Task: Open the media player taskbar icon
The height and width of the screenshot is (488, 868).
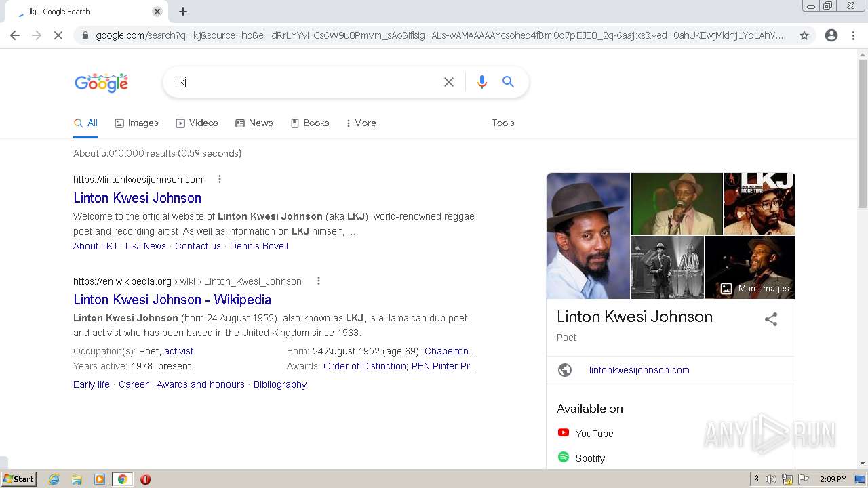Action: tap(100, 479)
